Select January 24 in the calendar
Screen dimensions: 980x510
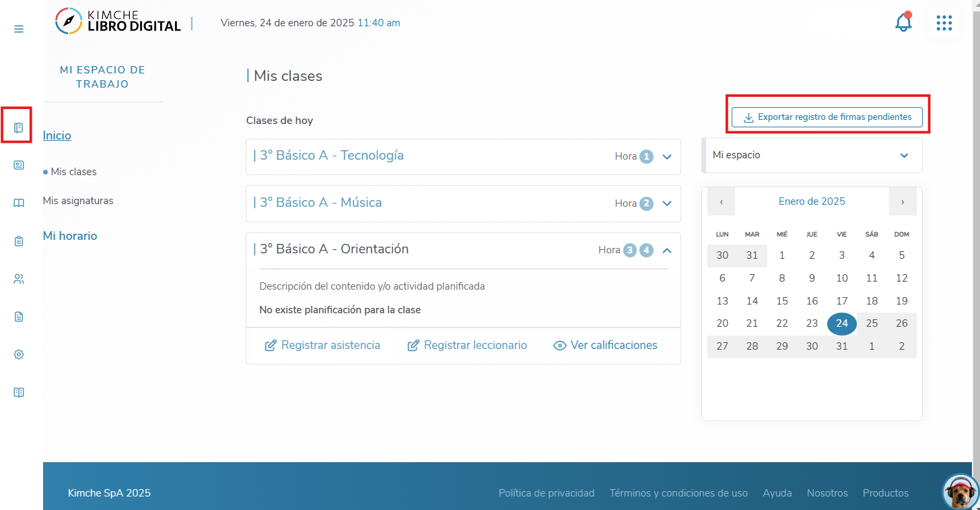[x=842, y=323]
